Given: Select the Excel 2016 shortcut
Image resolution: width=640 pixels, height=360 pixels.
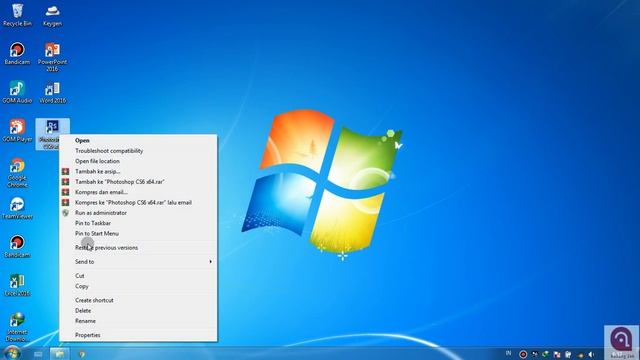Looking at the screenshot, I should coord(17,285).
